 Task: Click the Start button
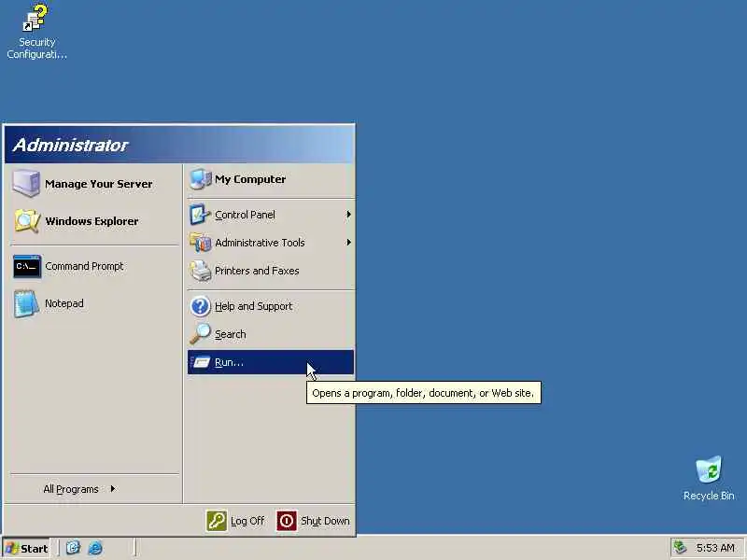click(26, 548)
